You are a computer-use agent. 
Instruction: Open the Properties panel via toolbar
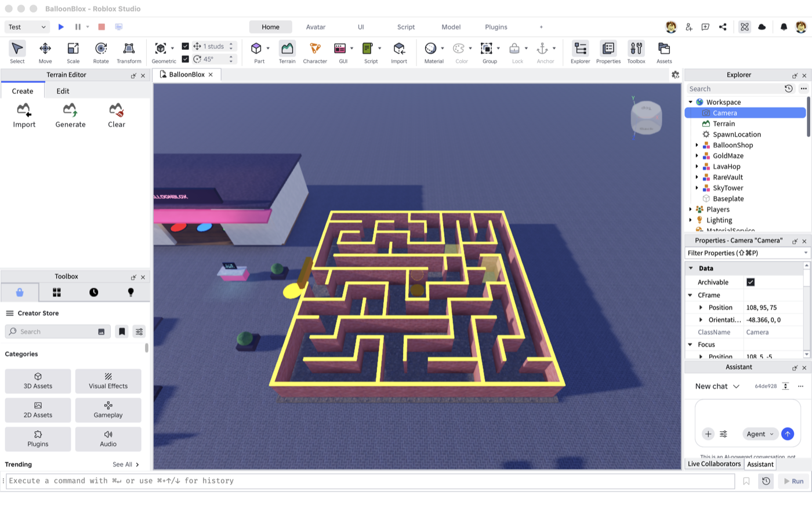tap(608, 52)
